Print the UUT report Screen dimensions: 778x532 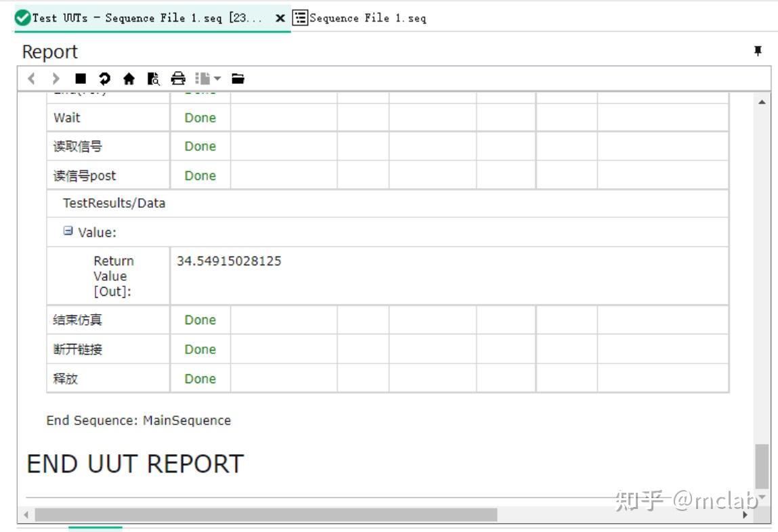coord(177,78)
